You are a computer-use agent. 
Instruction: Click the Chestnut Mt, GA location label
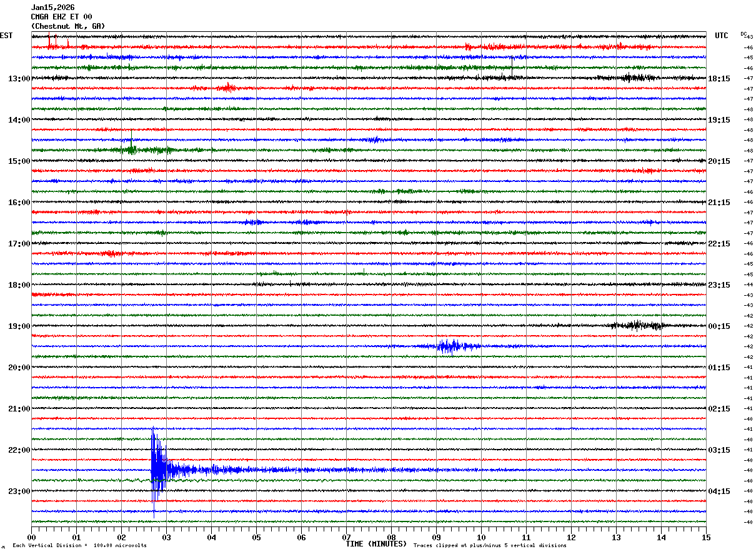pyautogui.click(x=68, y=26)
